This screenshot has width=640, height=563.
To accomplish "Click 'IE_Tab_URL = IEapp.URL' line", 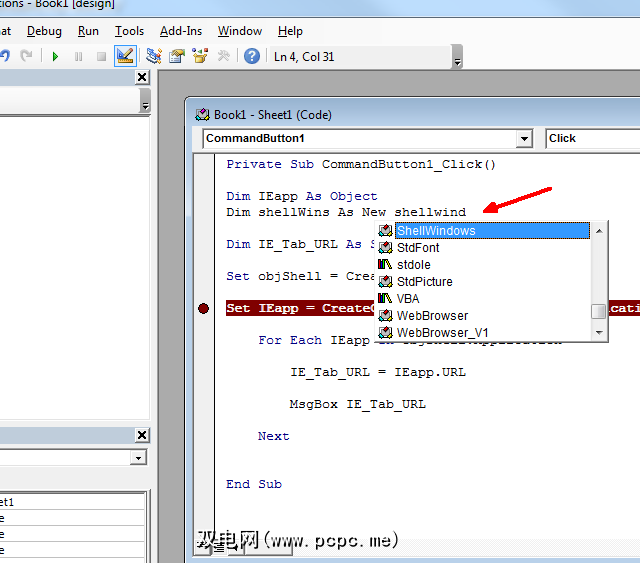I will tap(378, 372).
